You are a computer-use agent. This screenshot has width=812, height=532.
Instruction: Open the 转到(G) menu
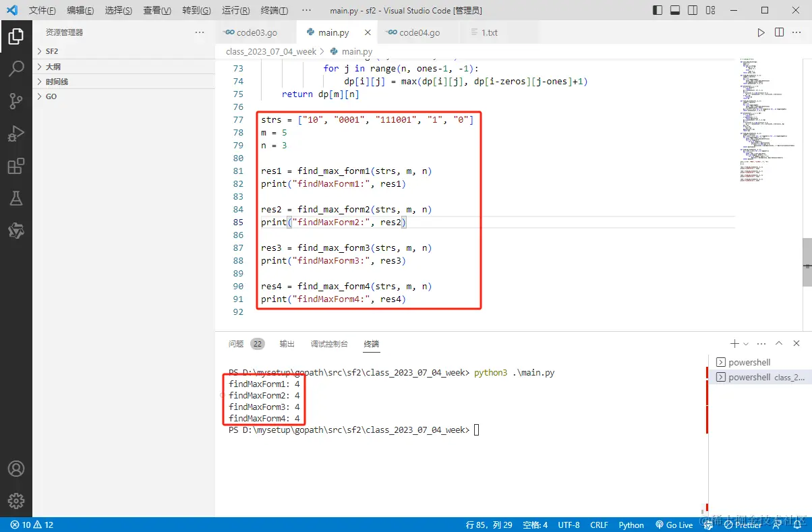click(x=196, y=11)
